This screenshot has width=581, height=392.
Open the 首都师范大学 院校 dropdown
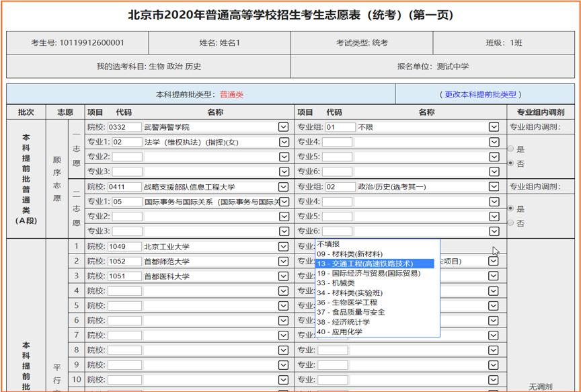[x=284, y=261]
